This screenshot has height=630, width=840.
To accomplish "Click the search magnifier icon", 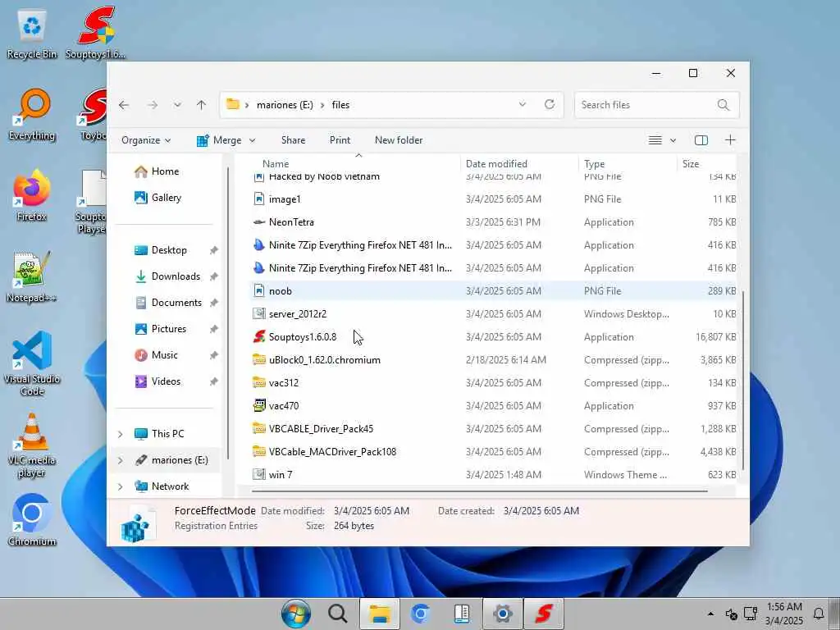I will tap(724, 105).
